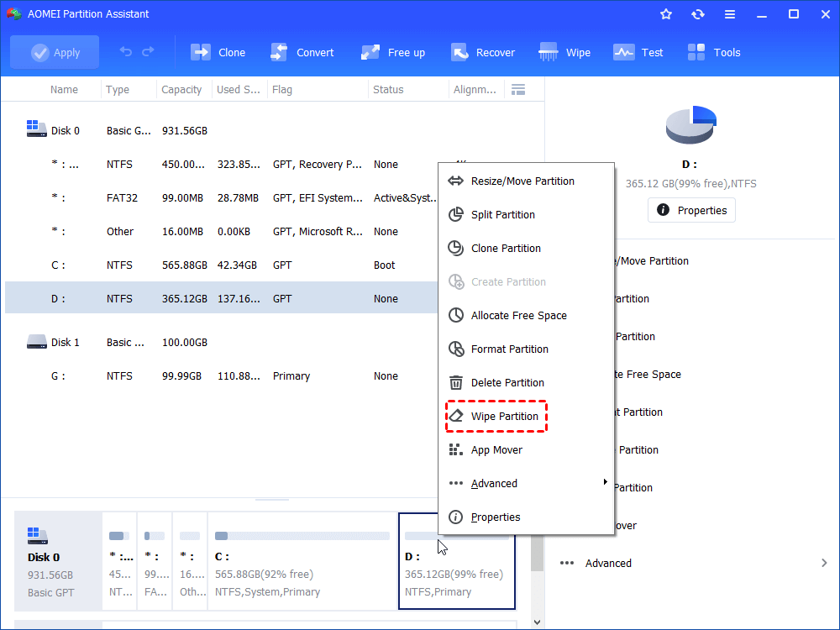Click the D: block in disk map

pyautogui.click(x=457, y=561)
